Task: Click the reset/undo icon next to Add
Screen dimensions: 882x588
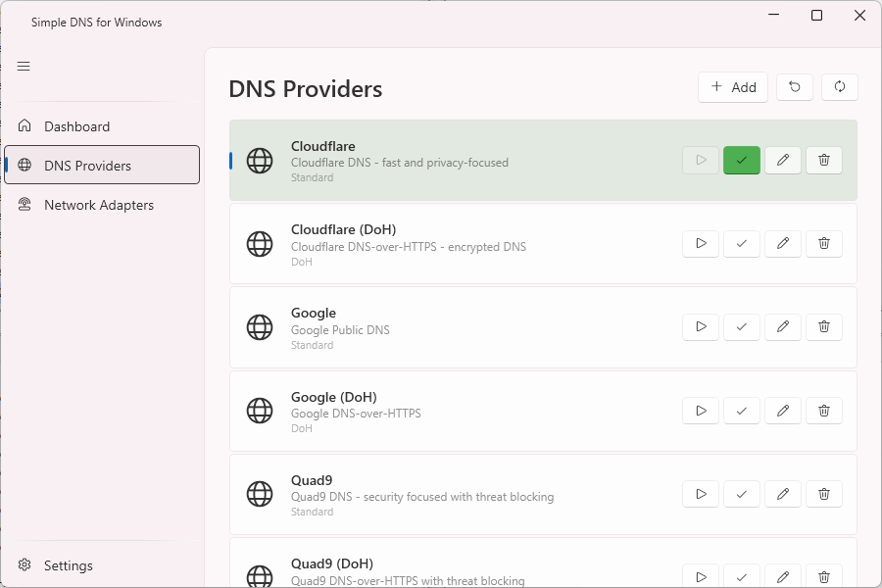Action: (x=794, y=87)
